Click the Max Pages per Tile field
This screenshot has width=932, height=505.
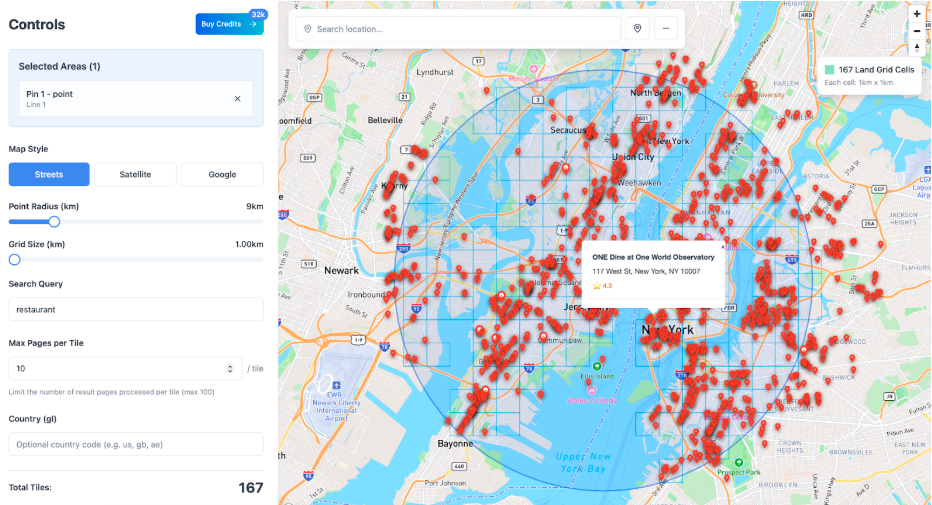click(x=125, y=368)
